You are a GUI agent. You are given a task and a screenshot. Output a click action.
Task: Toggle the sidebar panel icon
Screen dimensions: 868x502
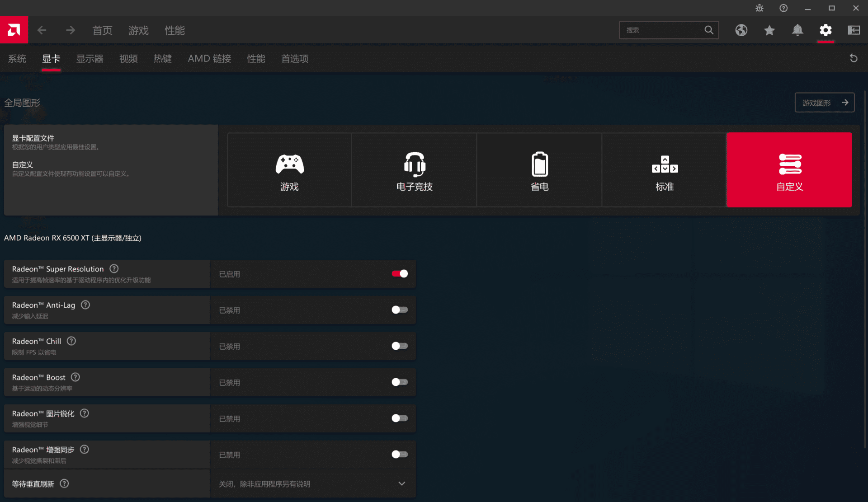(x=854, y=30)
